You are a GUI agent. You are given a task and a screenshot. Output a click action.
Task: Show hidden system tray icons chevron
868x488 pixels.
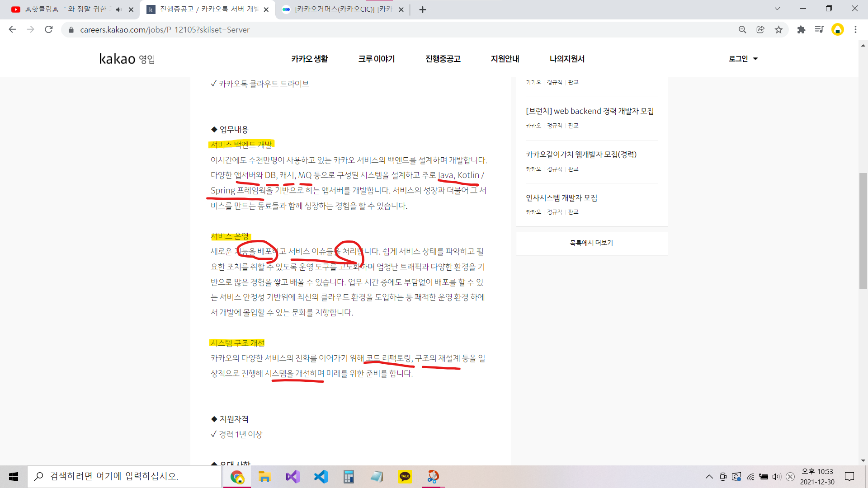[709, 477]
